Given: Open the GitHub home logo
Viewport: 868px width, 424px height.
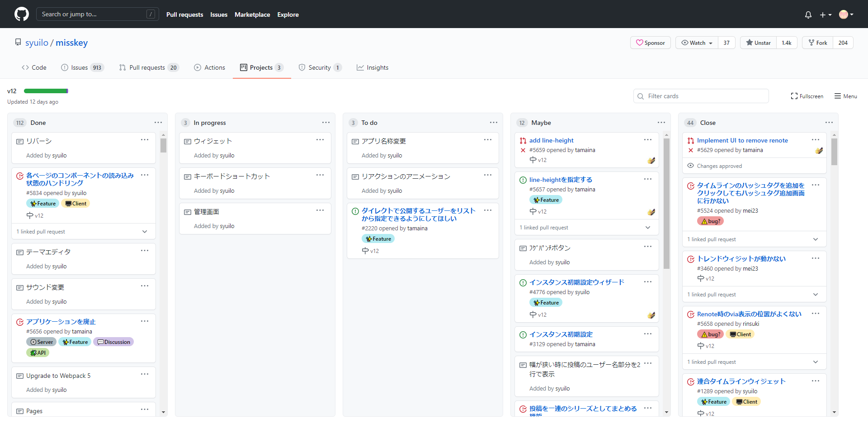Looking at the screenshot, I should click(x=22, y=14).
